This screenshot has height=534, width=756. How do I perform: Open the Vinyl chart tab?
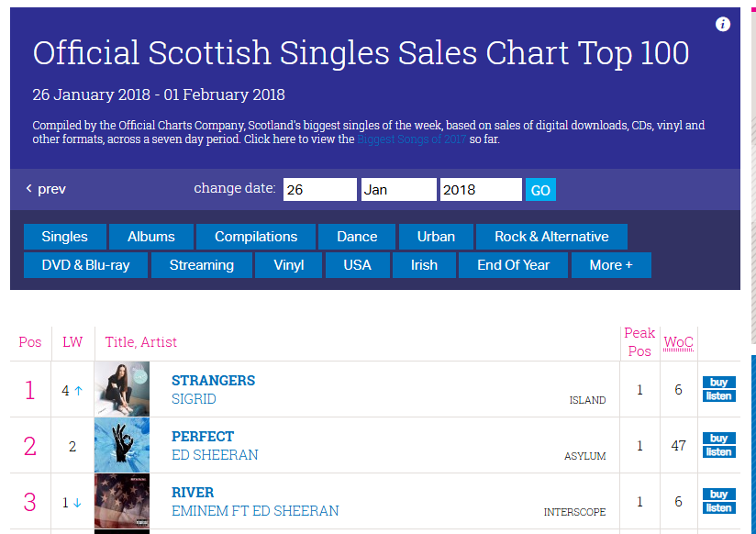tap(288, 265)
